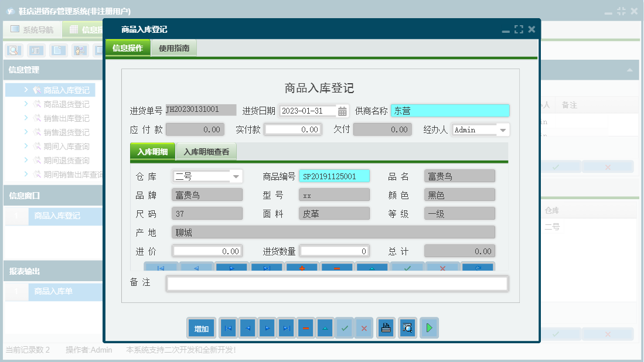Open the print icon on the bottom toolbar

point(386,328)
